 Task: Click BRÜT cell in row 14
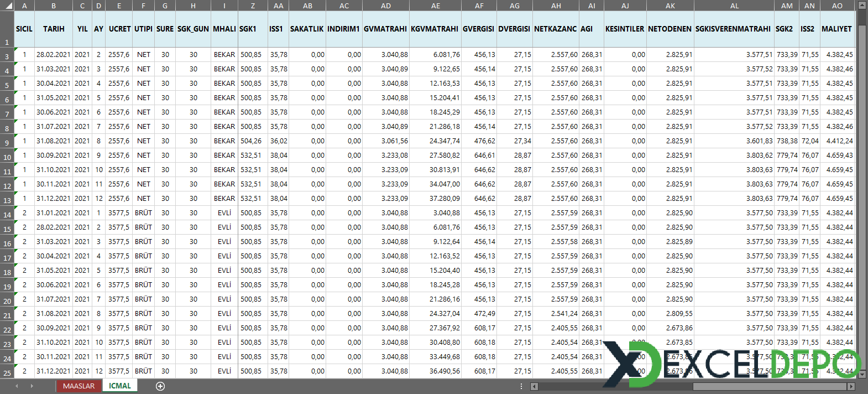click(144, 213)
